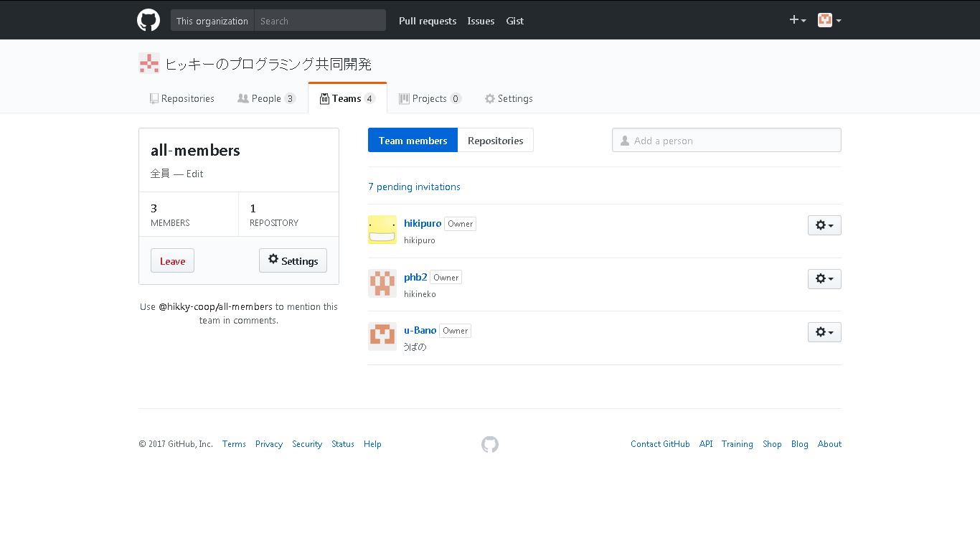Open team Settings button with gear
This screenshot has height=551, width=980.
[x=293, y=260]
